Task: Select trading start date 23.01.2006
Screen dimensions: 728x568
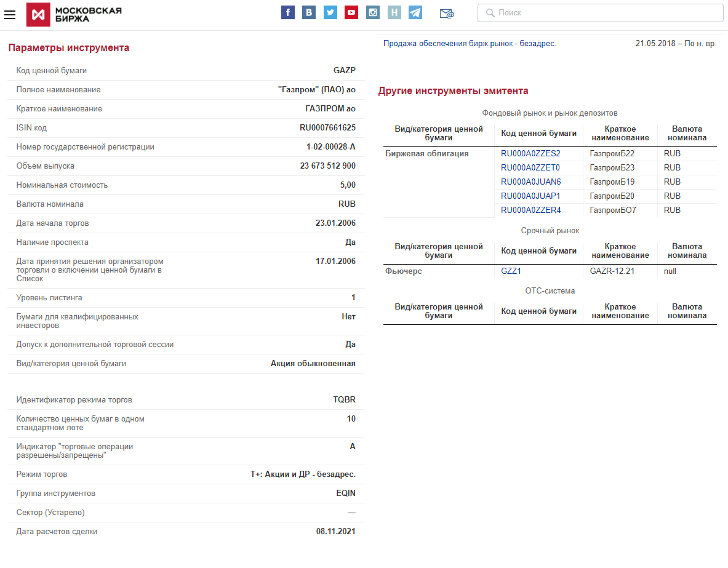Action: click(x=335, y=223)
